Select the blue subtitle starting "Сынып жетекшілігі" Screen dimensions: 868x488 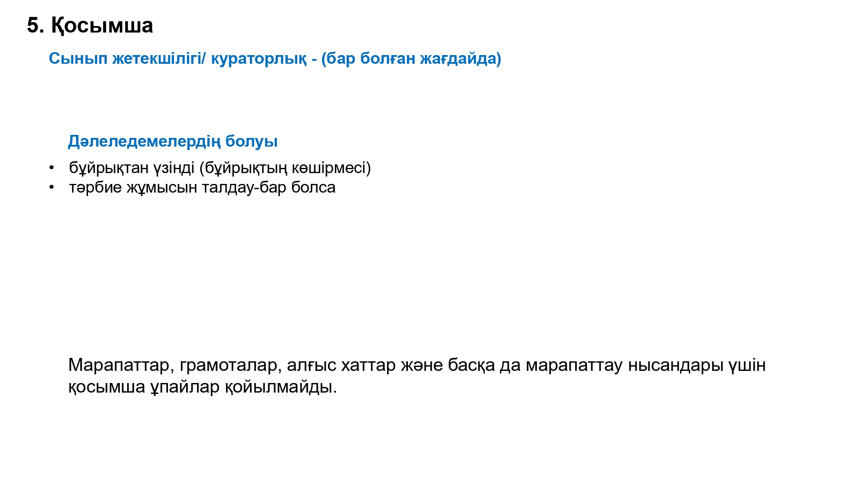point(275,59)
